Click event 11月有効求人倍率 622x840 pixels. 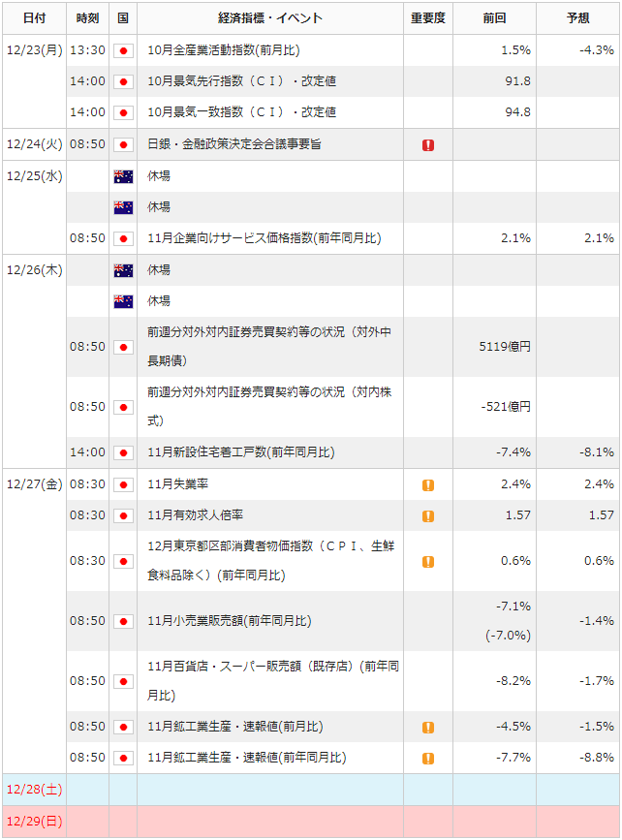click(195, 515)
